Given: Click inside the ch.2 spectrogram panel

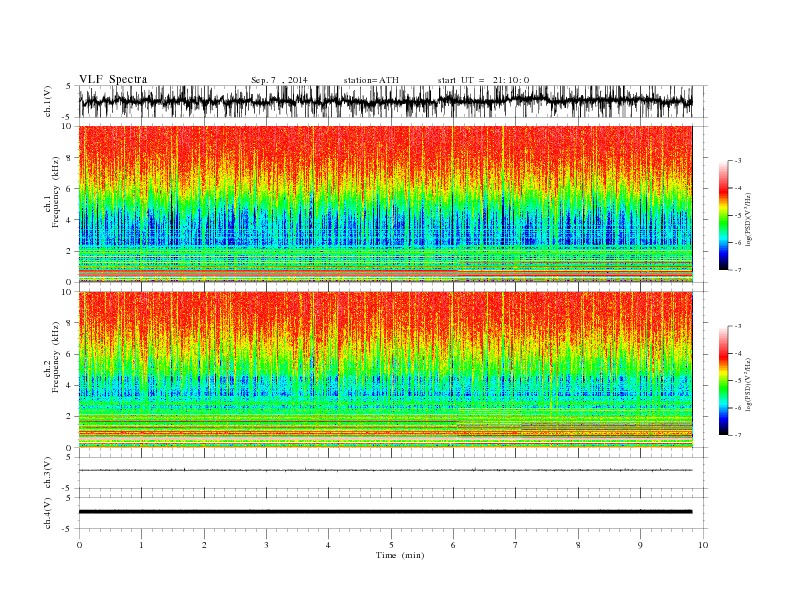Looking at the screenshot, I should point(385,369).
